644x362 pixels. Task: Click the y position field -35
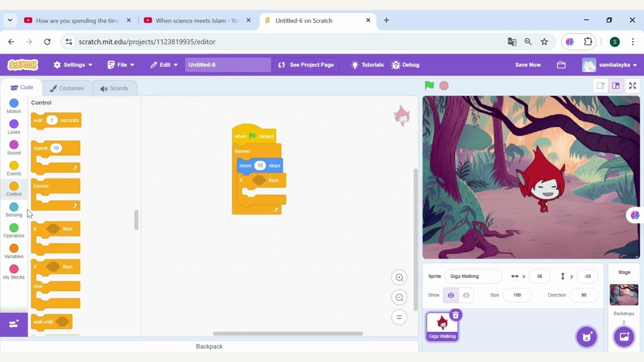tap(587, 276)
